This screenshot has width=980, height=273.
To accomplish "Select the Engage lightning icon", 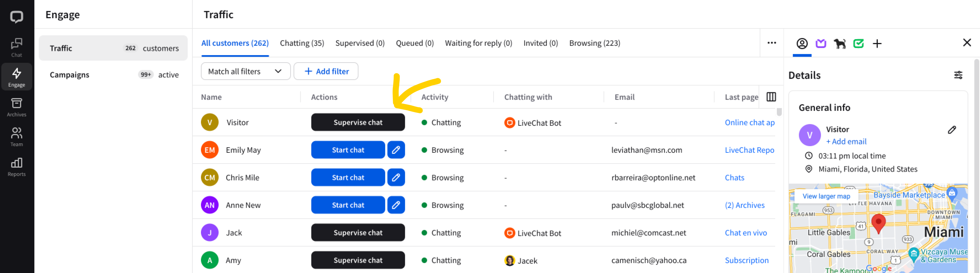I will pyautogui.click(x=16, y=77).
